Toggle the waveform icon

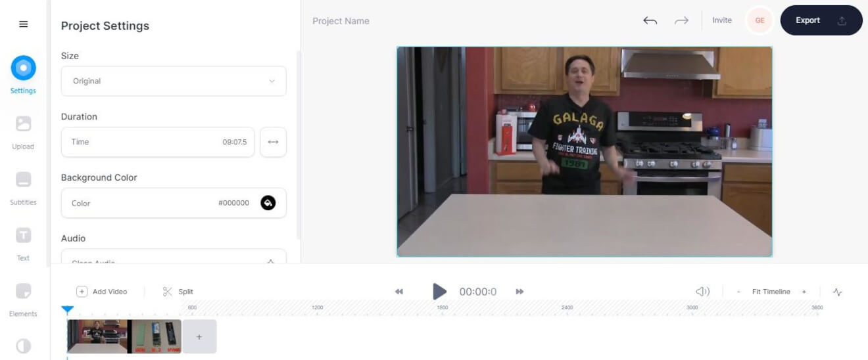point(837,292)
